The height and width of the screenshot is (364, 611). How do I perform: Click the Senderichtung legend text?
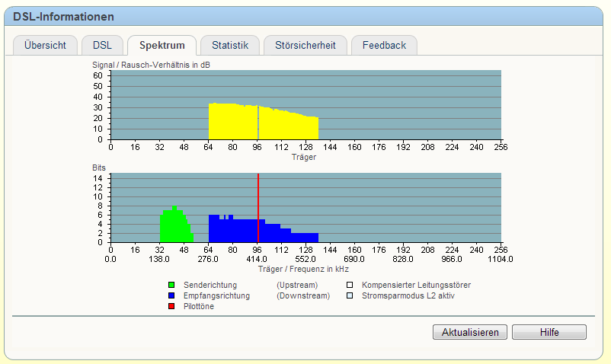click(x=210, y=285)
